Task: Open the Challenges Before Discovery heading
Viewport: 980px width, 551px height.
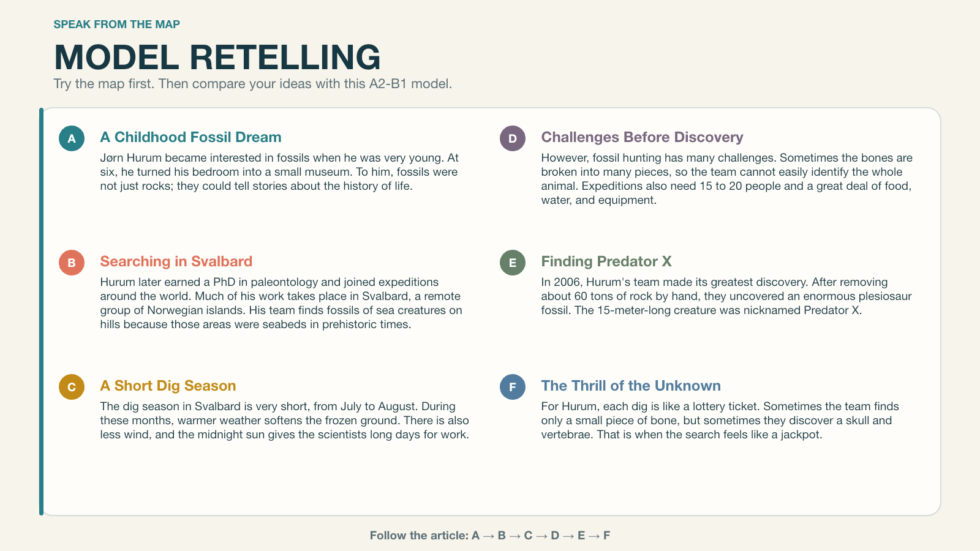Action: tap(642, 137)
